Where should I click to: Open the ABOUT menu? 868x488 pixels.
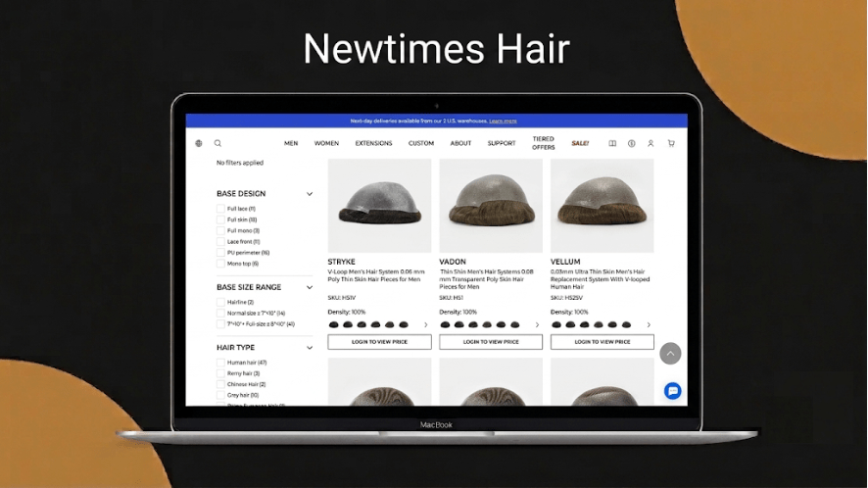point(460,143)
